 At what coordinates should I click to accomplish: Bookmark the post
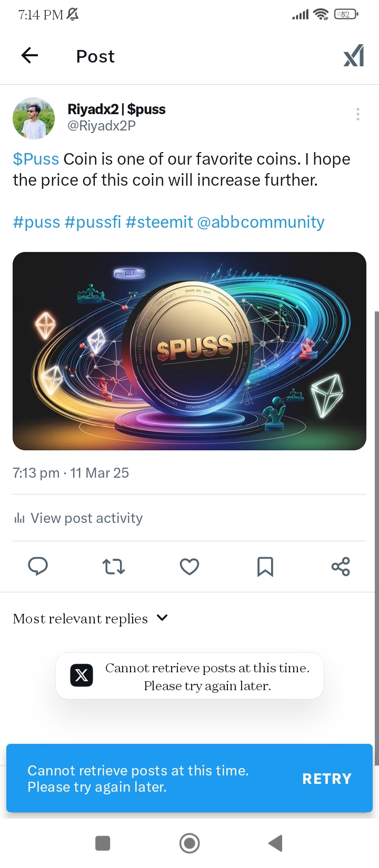click(x=265, y=567)
